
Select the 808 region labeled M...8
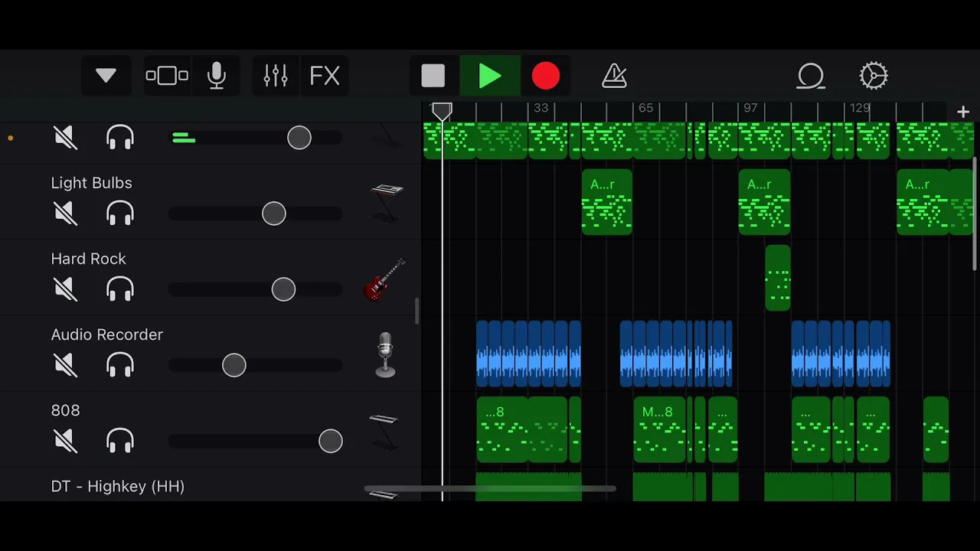point(659,430)
